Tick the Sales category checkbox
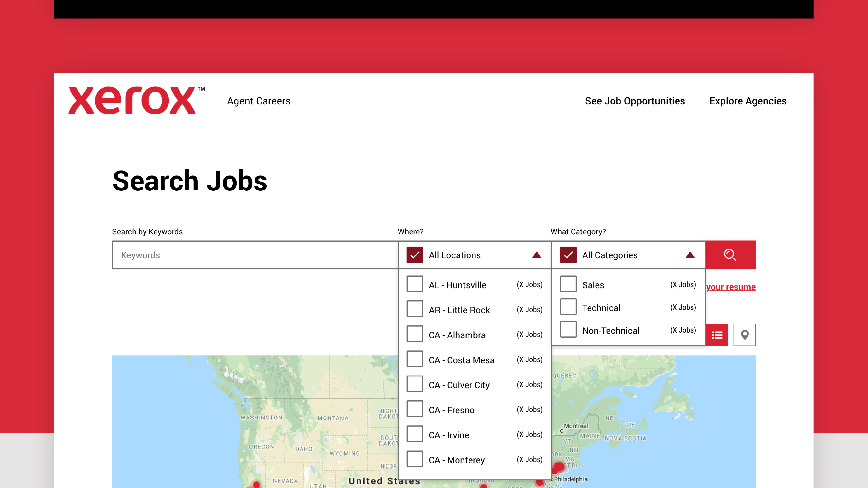The height and width of the screenshot is (488, 868). click(568, 284)
